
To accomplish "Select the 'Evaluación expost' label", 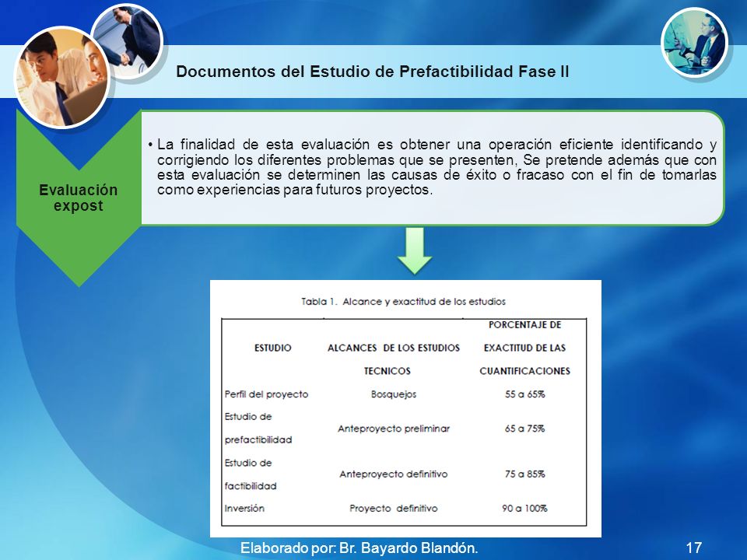I will click(x=78, y=198).
